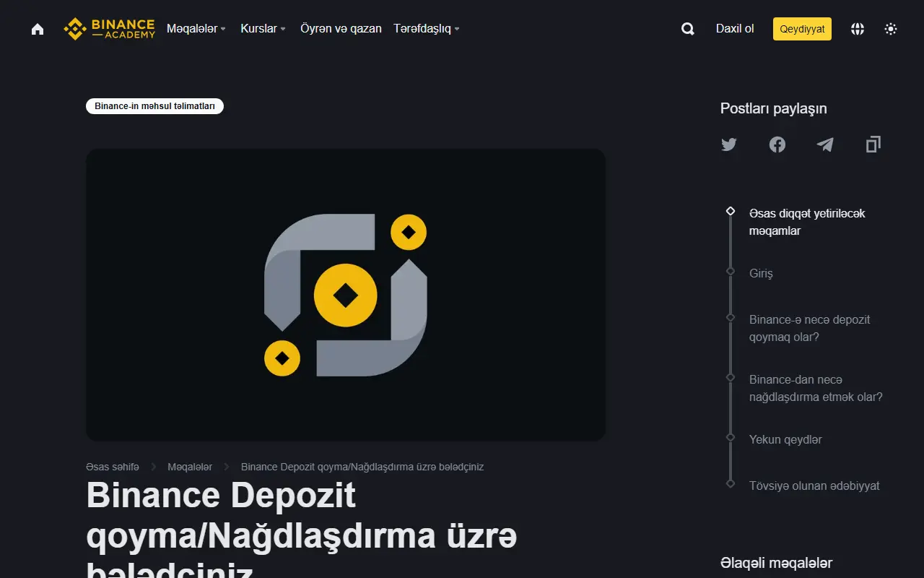The image size is (924, 578).
Task: Open the Öyrən və qazan menu item
Action: click(x=341, y=29)
